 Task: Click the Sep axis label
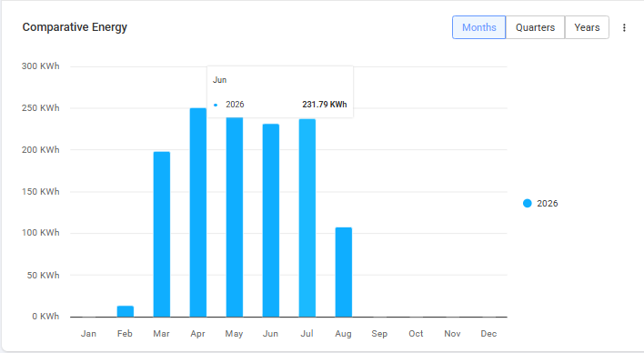(x=379, y=334)
